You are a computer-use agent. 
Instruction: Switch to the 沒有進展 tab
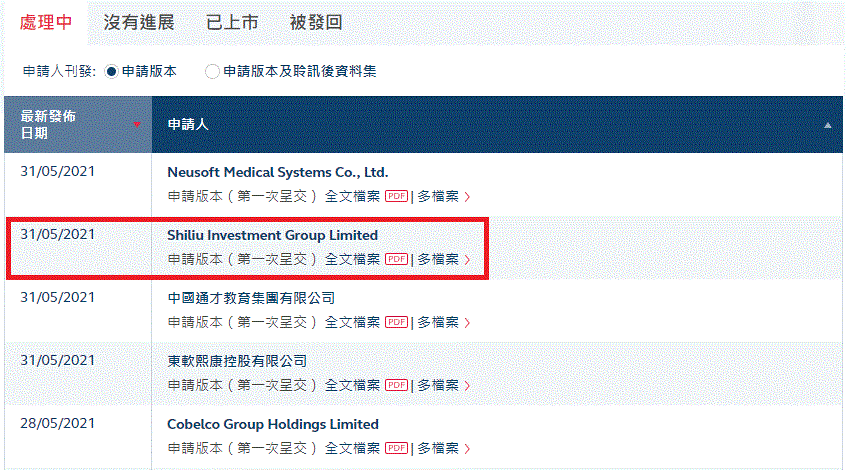[x=139, y=22]
